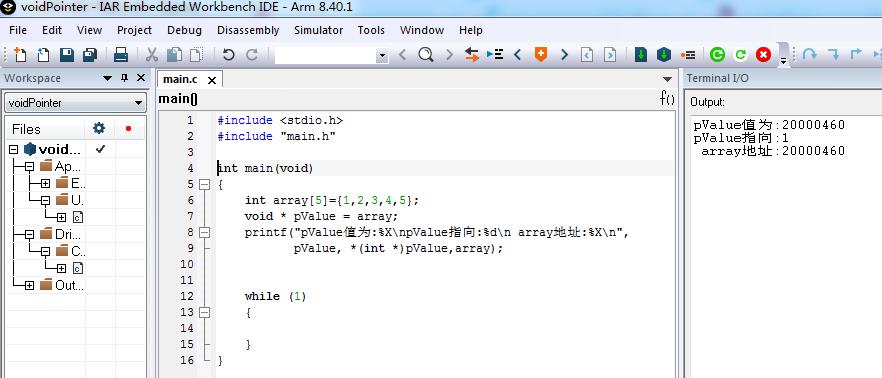Open the quick search dropdown arrow
The height and width of the screenshot is (378, 882).
pyautogui.click(x=382, y=55)
